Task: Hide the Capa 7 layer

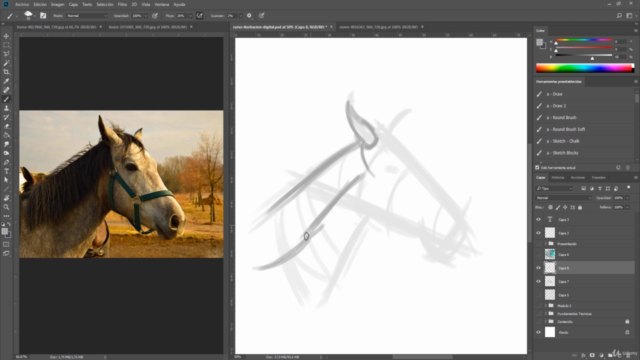Action: tap(538, 282)
